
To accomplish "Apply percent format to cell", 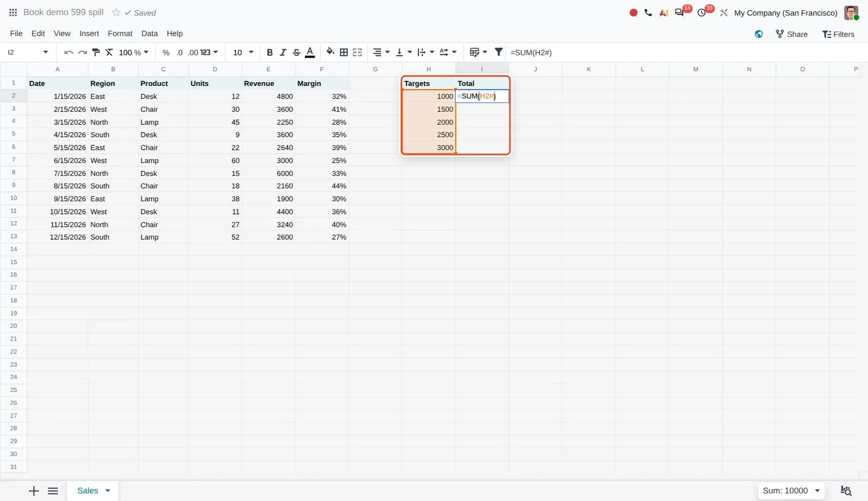I will 166,53.
